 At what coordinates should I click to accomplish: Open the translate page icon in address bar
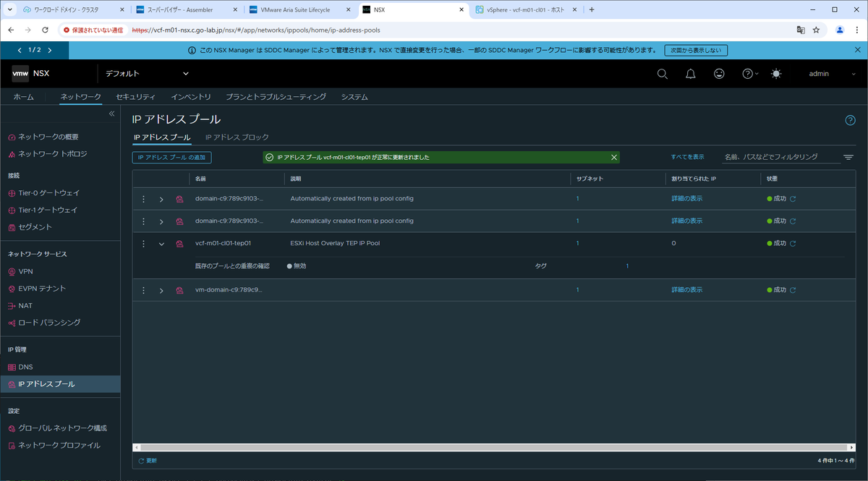click(800, 30)
